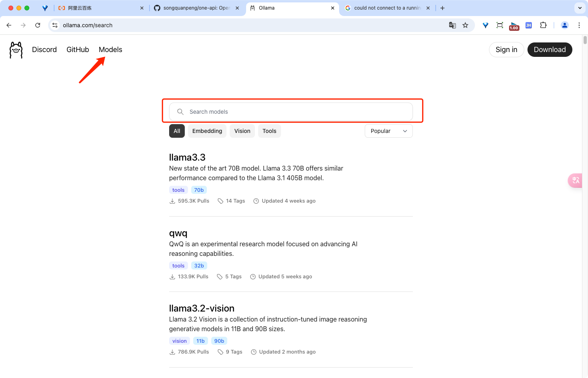Click 133.9K Pulls text
The image size is (588, 378).
pos(193,277)
